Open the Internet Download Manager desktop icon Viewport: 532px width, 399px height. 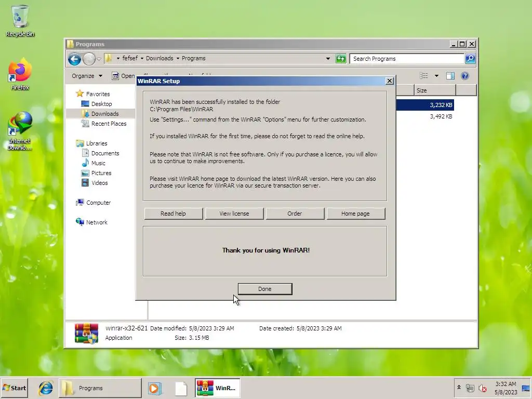(x=20, y=131)
